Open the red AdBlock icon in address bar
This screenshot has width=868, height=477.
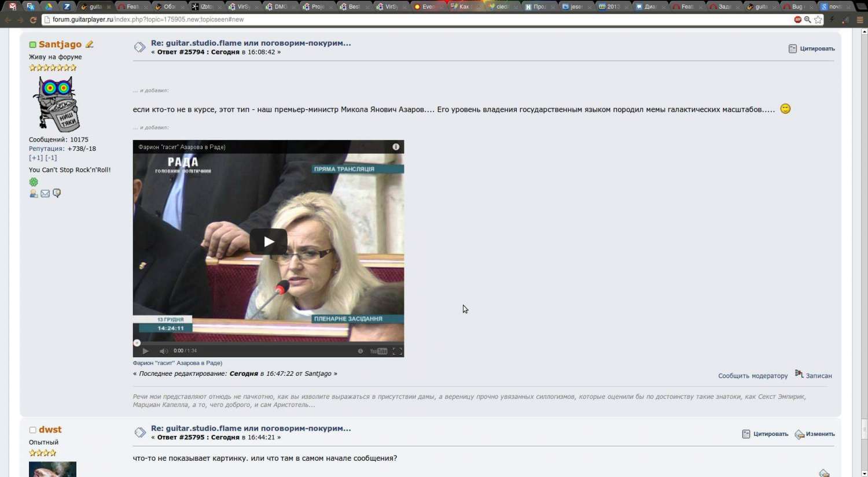[x=798, y=20]
